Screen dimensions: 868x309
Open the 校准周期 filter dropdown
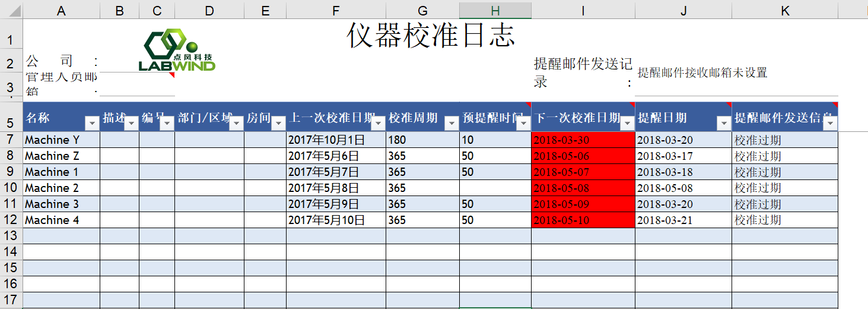[452, 123]
